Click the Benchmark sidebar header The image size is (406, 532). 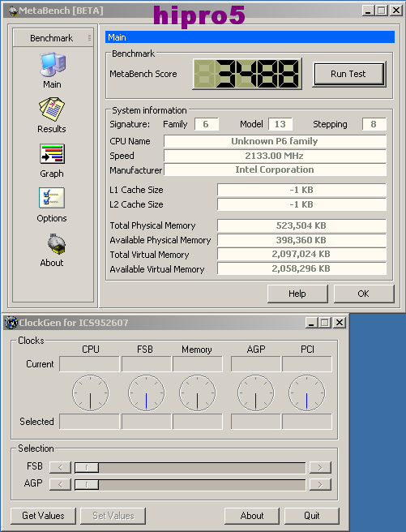point(53,37)
